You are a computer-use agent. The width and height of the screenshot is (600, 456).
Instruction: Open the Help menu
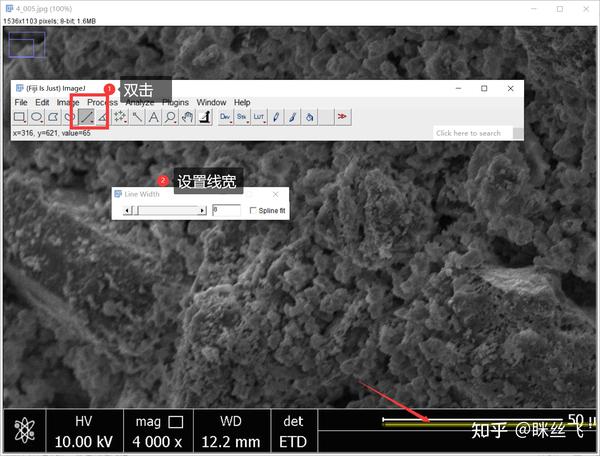coord(242,103)
